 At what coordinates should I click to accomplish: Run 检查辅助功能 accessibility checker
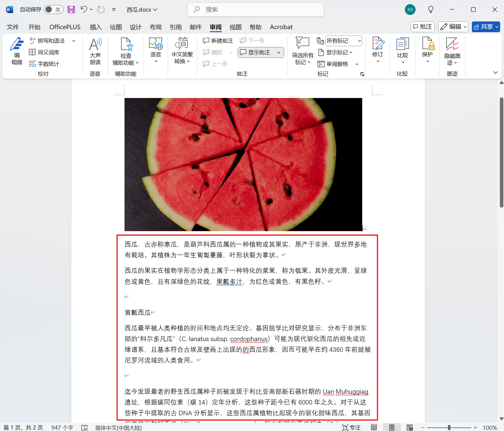point(126,51)
